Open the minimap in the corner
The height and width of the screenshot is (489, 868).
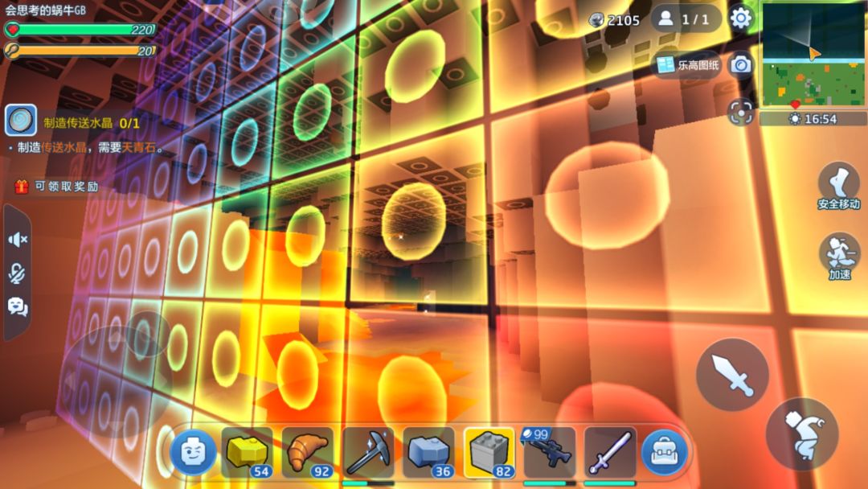click(813, 54)
